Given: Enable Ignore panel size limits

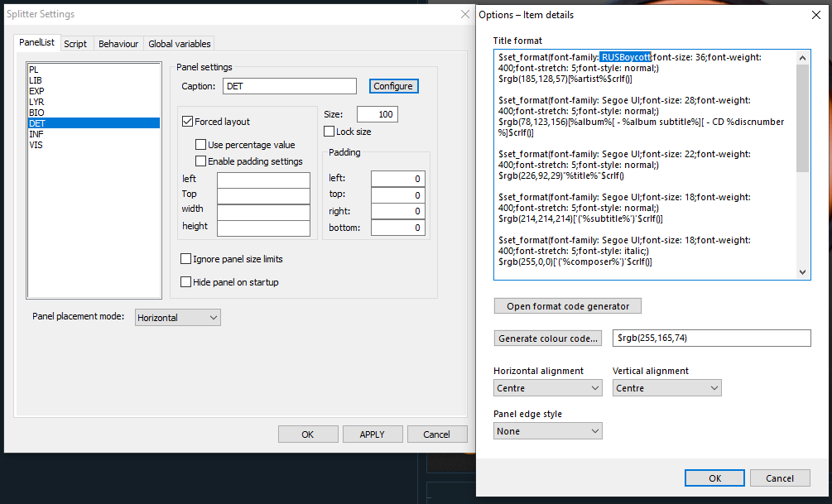Looking at the screenshot, I should [x=186, y=259].
